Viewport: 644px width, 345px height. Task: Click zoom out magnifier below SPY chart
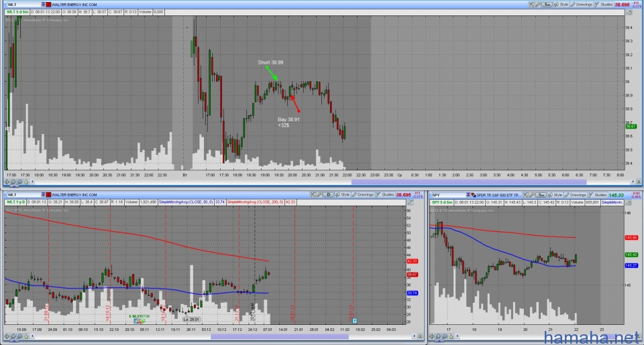(445, 336)
